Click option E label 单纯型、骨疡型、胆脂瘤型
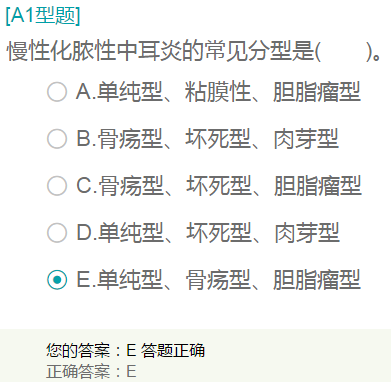This screenshot has width=391, height=382. 218,280
